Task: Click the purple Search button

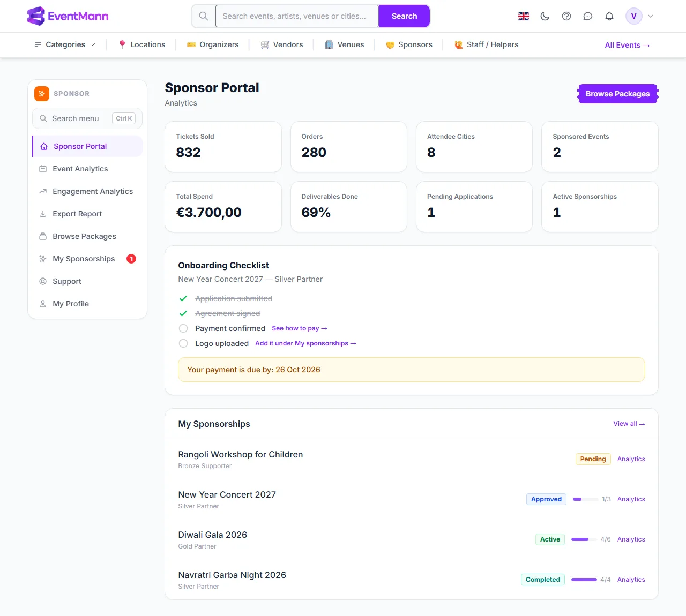Action: (x=404, y=16)
